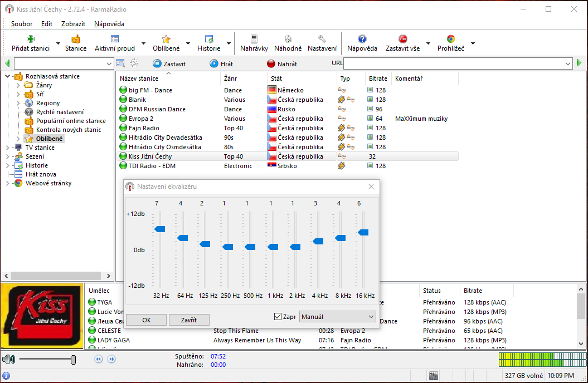588x383 pixels.
Task: Uncheck the equalizer Zapnuto checkbox
Action: 278,317
